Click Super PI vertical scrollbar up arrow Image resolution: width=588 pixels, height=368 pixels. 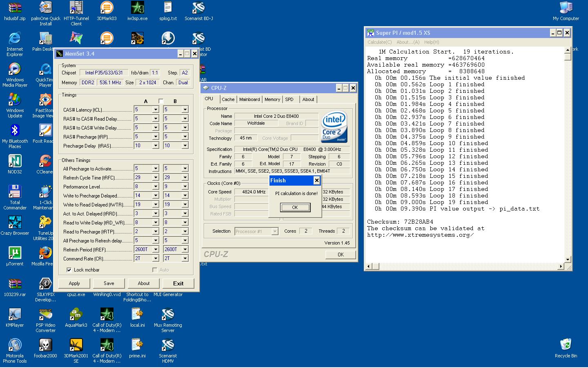(x=568, y=50)
